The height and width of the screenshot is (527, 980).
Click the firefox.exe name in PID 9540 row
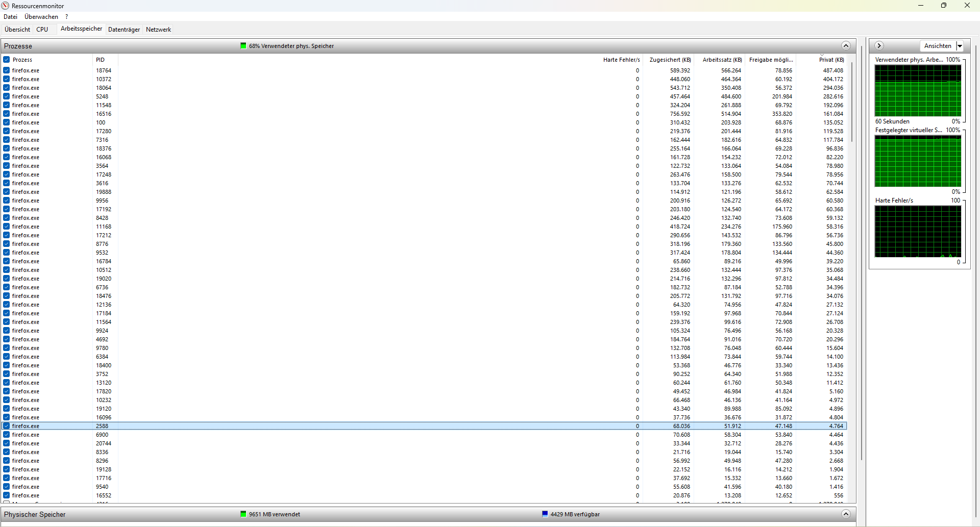[26, 487]
